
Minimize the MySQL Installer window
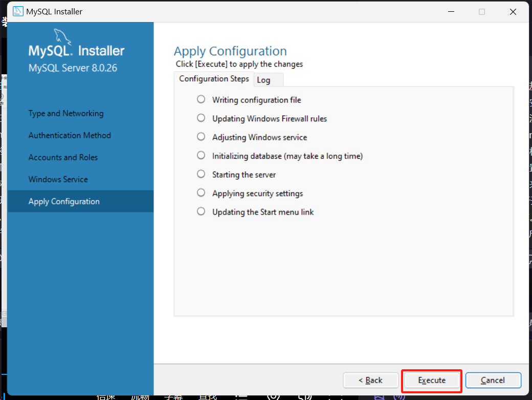(x=451, y=12)
